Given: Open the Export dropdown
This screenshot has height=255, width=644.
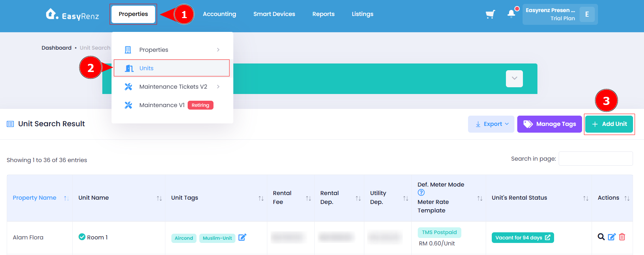Looking at the screenshot, I should [x=491, y=124].
